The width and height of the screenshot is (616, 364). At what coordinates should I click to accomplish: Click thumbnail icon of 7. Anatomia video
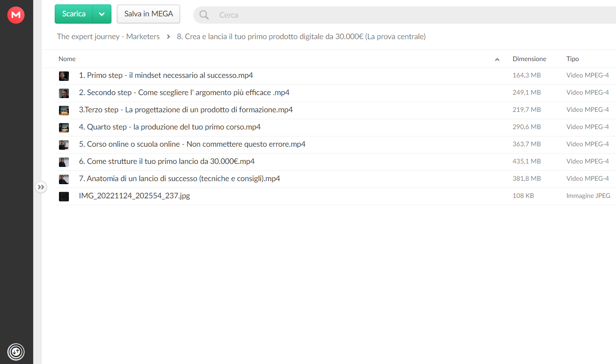pos(64,179)
